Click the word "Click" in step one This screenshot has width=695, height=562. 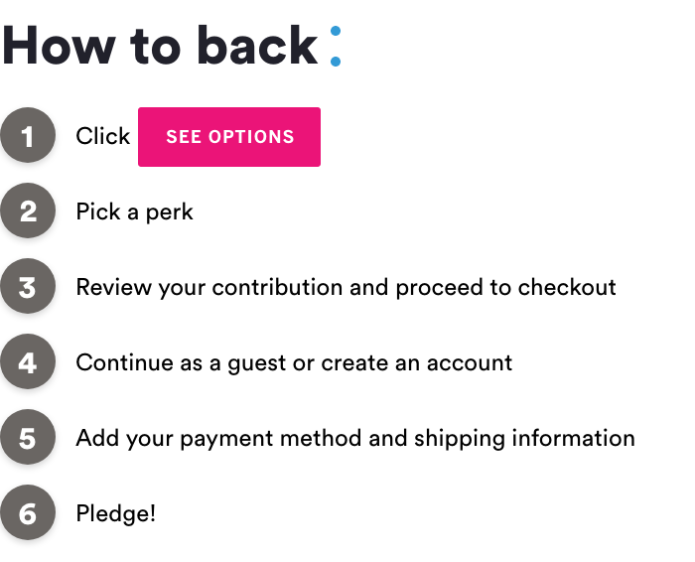pos(103,136)
